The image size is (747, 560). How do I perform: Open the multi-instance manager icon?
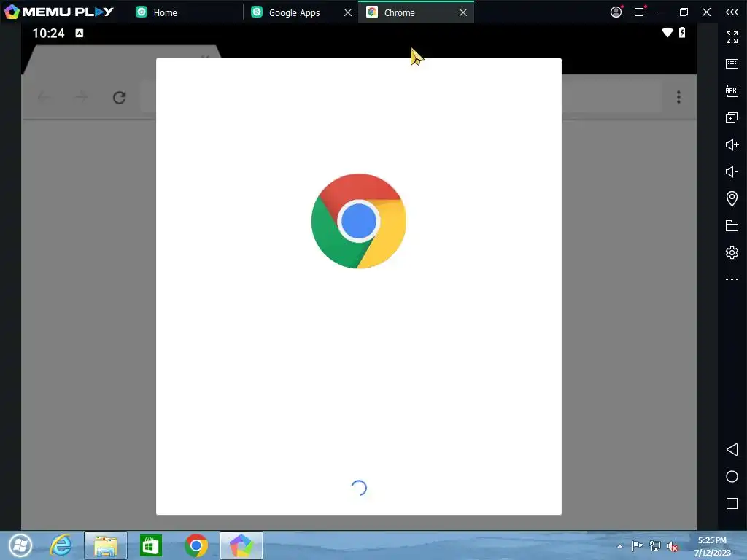[x=732, y=117]
